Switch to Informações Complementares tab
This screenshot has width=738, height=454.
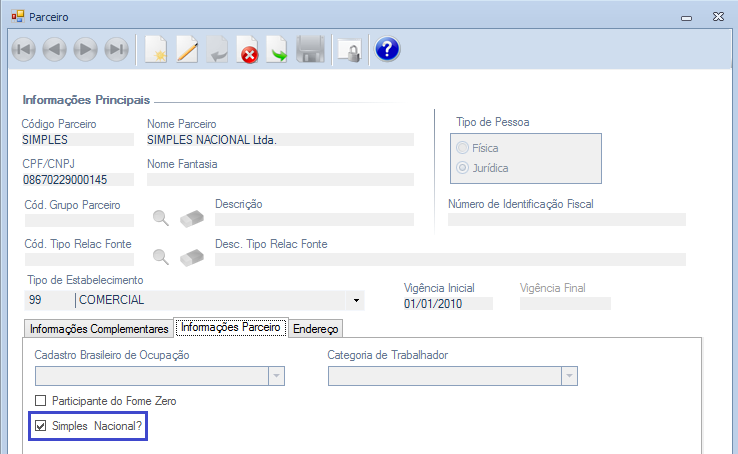pos(99,329)
